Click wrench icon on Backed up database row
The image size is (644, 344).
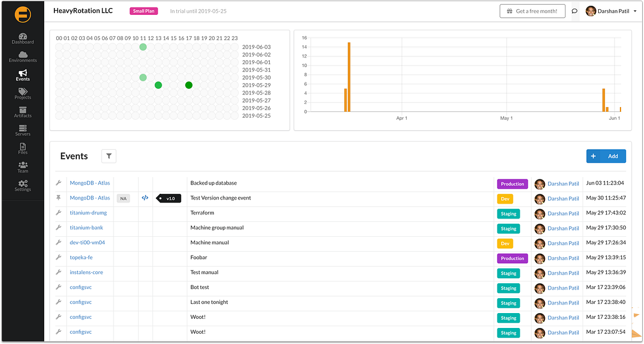[59, 183]
